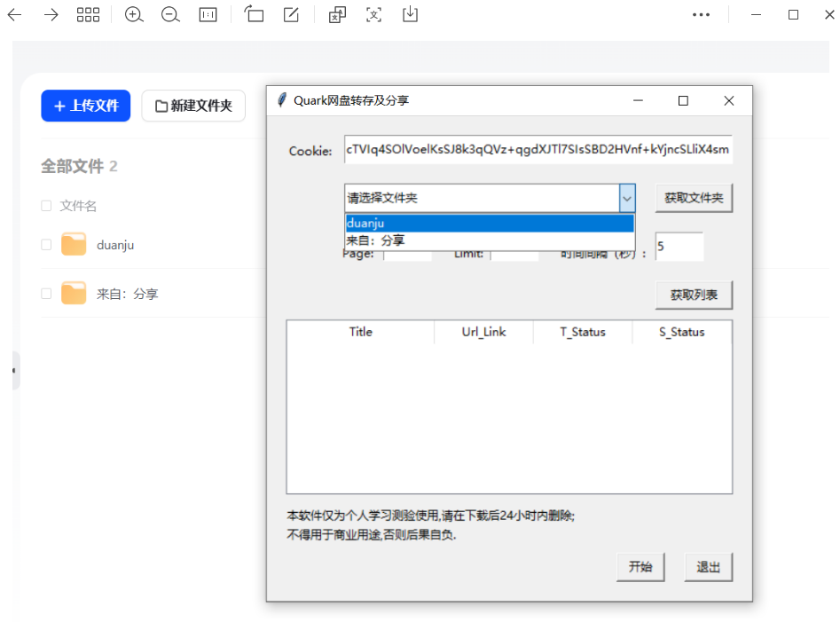Click the time interval field showing 5

679,247
